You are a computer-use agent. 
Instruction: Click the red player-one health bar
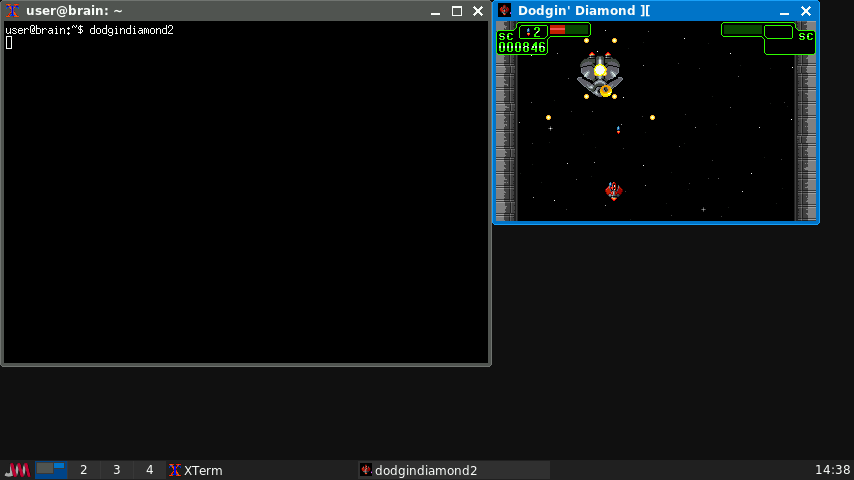[557, 30]
